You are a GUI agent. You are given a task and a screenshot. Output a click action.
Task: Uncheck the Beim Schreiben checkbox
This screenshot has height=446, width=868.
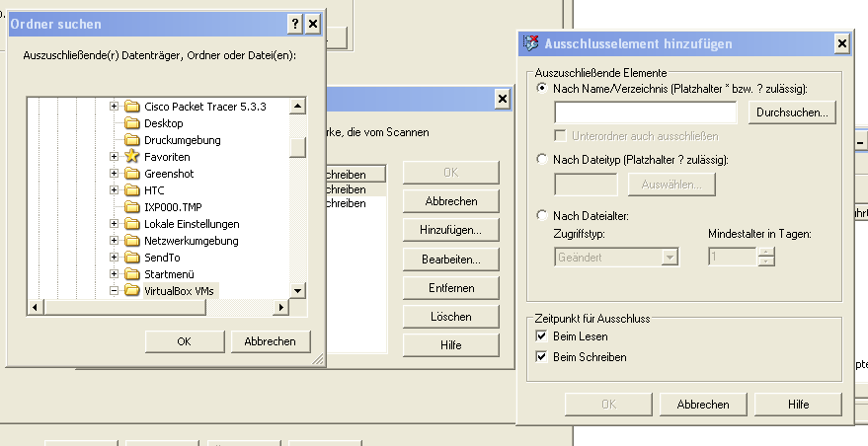[x=540, y=356]
